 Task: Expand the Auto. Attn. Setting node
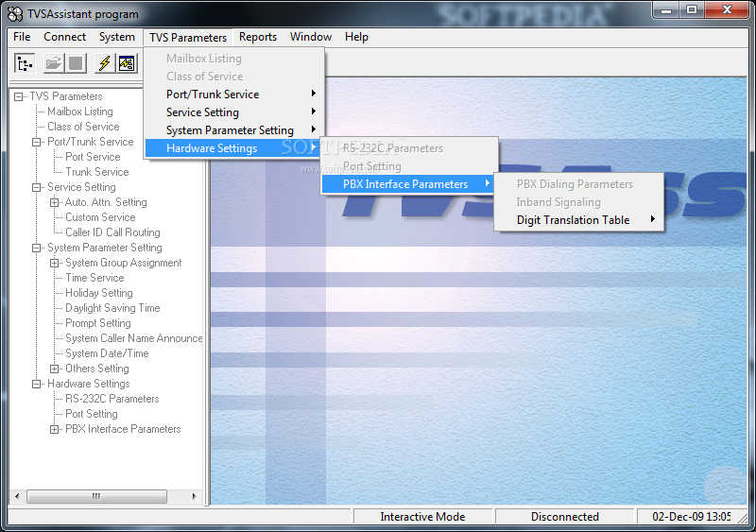(54, 202)
